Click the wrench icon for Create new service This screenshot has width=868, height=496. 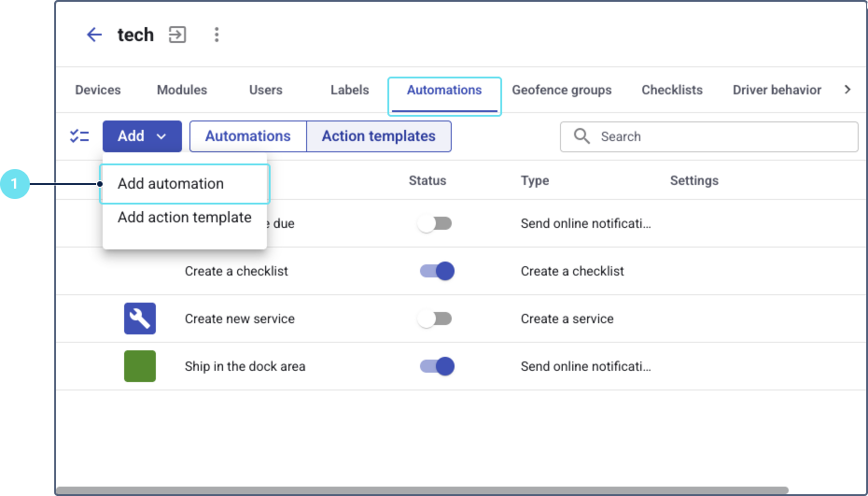pyautogui.click(x=140, y=319)
